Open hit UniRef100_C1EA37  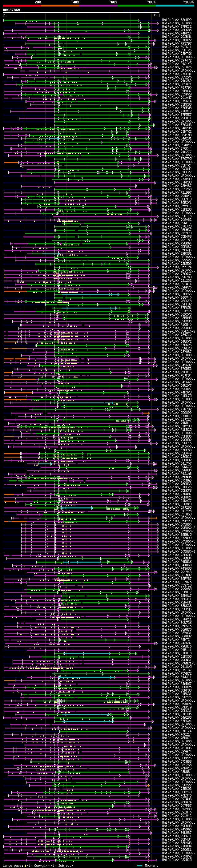[x=177, y=91]
